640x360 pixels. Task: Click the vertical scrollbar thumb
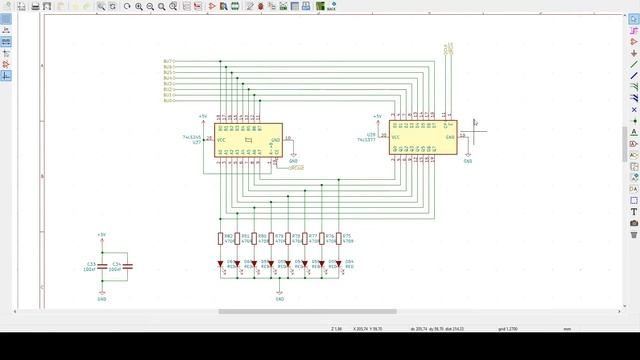[624, 144]
